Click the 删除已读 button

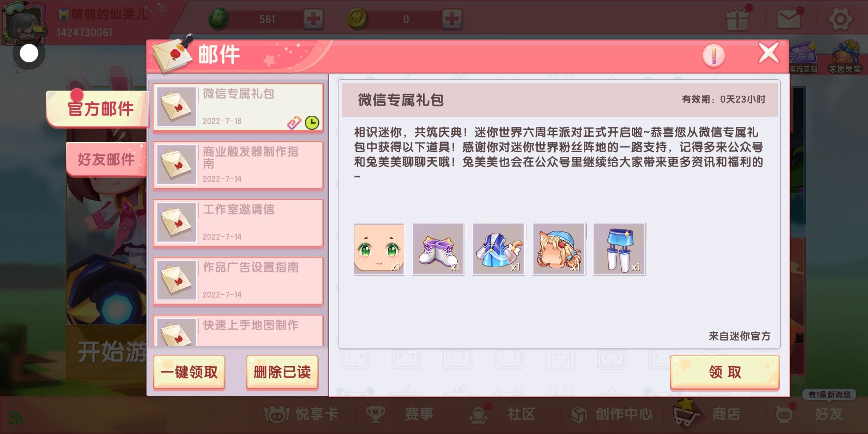click(x=282, y=372)
